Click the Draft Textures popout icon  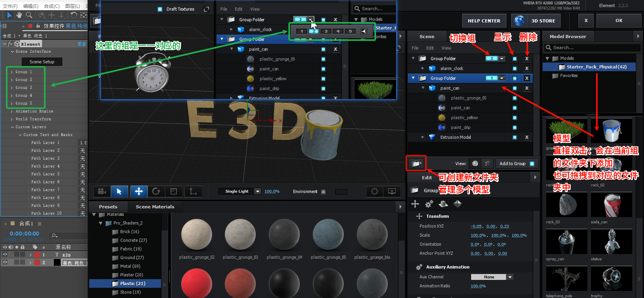tap(206, 9)
